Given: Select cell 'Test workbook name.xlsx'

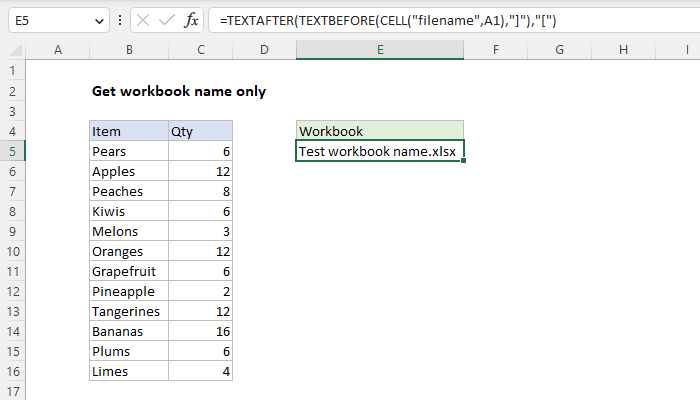Looking at the screenshot, I should point(380,151).
